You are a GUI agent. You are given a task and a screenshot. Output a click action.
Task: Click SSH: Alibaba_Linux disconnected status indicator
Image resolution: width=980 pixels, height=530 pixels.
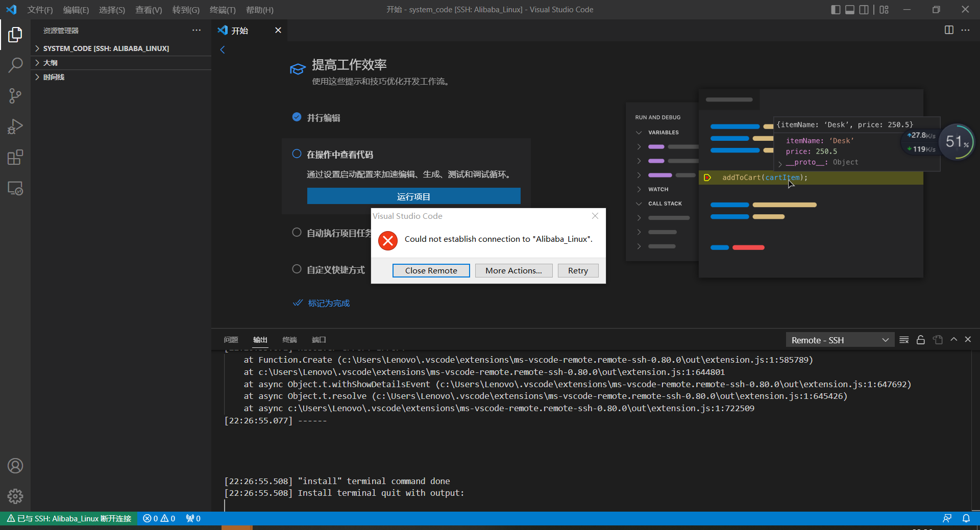(x=69, y=518)
